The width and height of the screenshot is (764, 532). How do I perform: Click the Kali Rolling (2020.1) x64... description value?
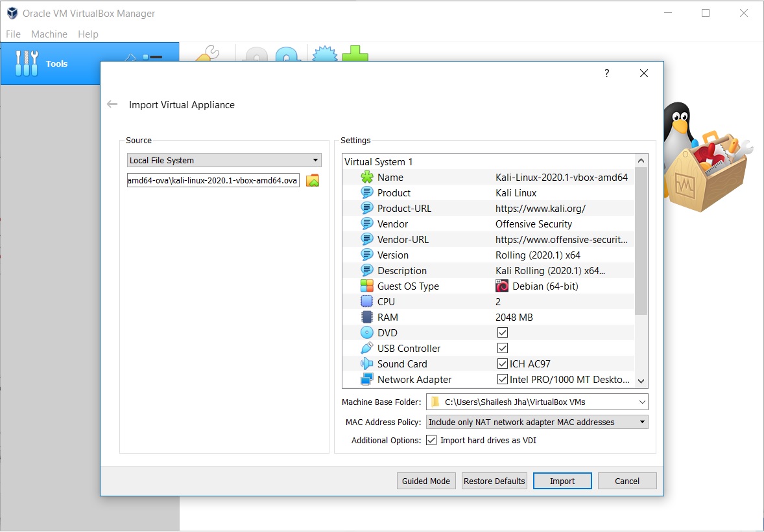[550, 271]
